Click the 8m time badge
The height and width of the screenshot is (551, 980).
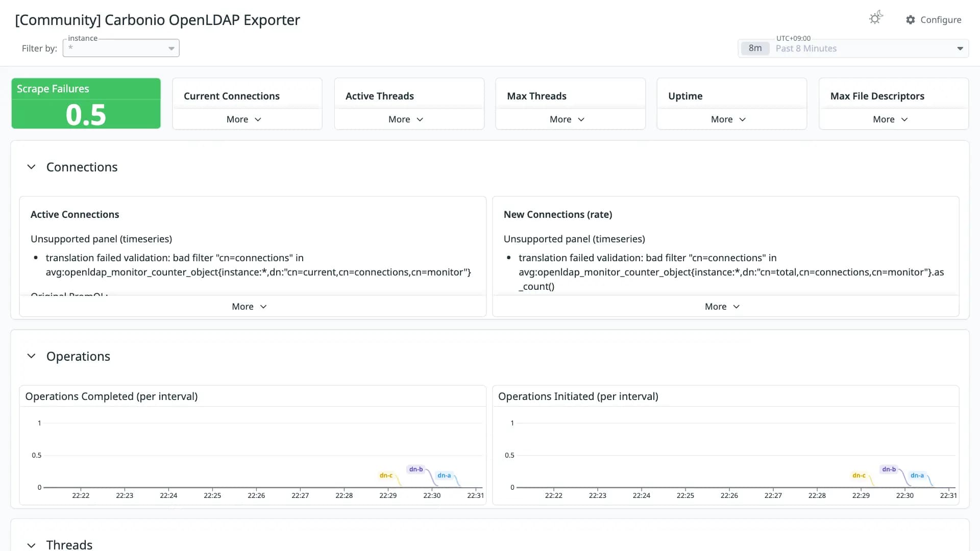[x=755, y=48]
